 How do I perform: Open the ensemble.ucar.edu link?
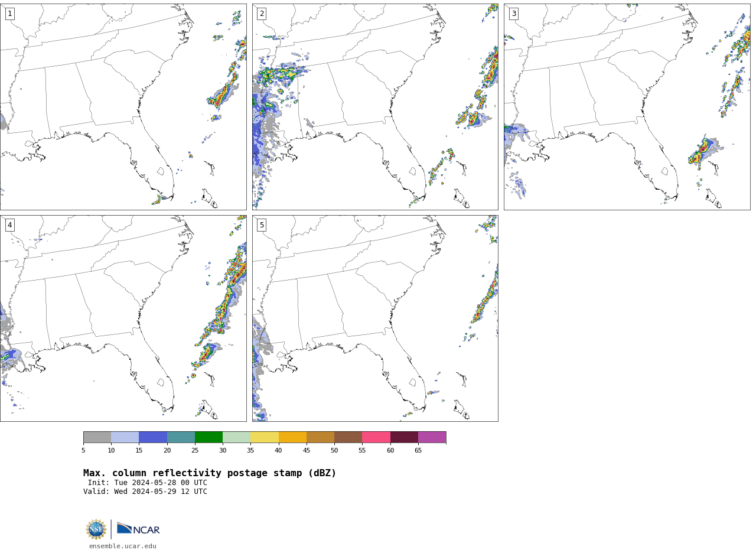pyautogui.click(x=123, y=546)
